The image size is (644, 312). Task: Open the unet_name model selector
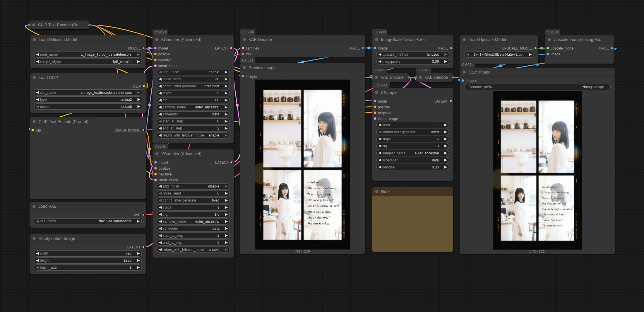[88, 54]
